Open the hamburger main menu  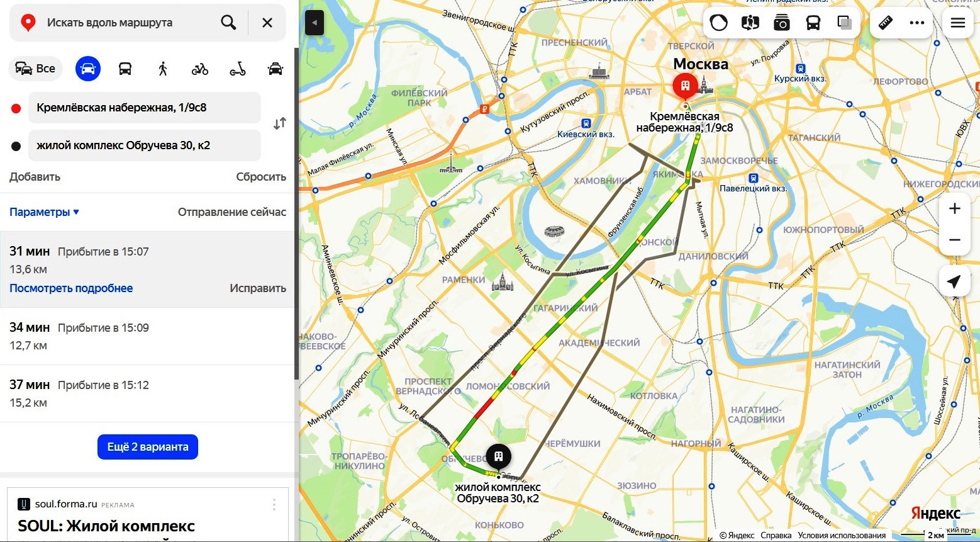pyautogui.click(x=958, y=23)
